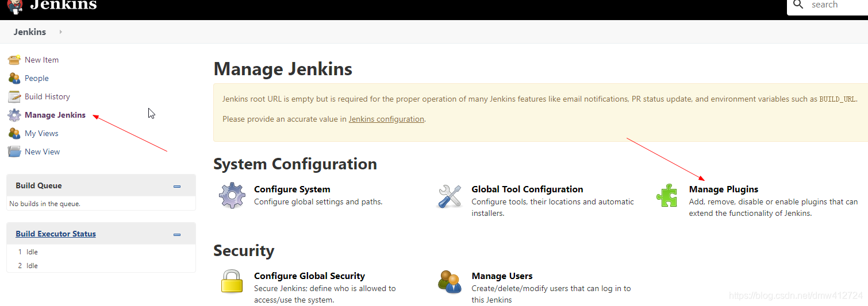
Task: Open New View in the sidebar
Action: coord(43,152)
